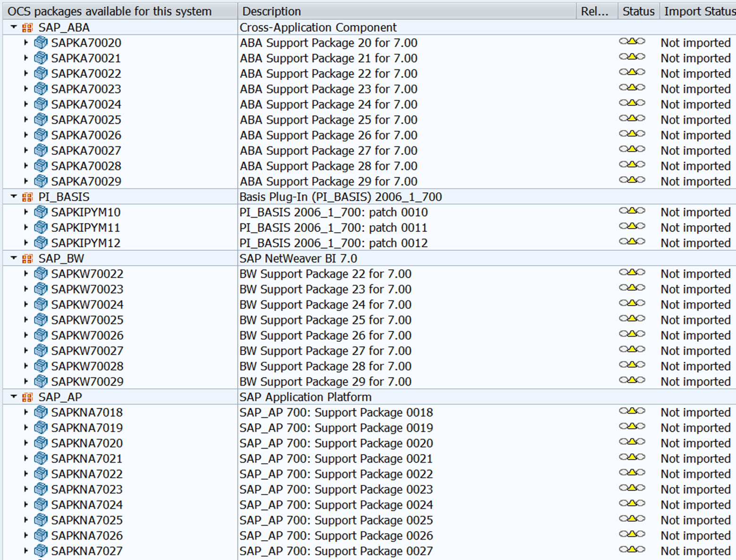The image size is (736, 560).
Task: Click status icon for SAP_AP Support Package 0020
Action: pos(632,441)
